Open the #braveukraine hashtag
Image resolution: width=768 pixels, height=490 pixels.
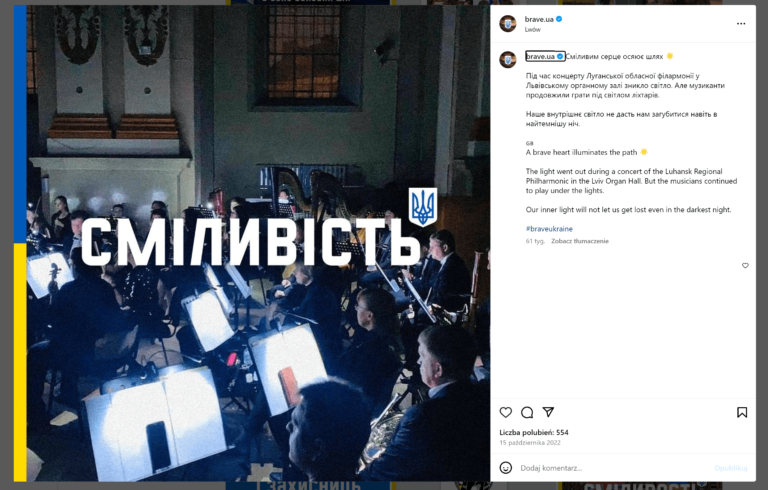click(x=549, y=229)
